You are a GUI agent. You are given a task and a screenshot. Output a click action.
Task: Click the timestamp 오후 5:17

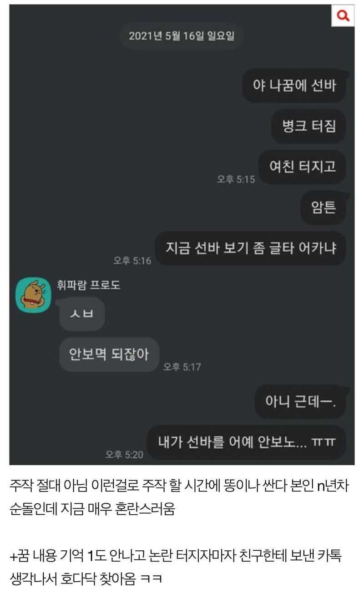182,367
